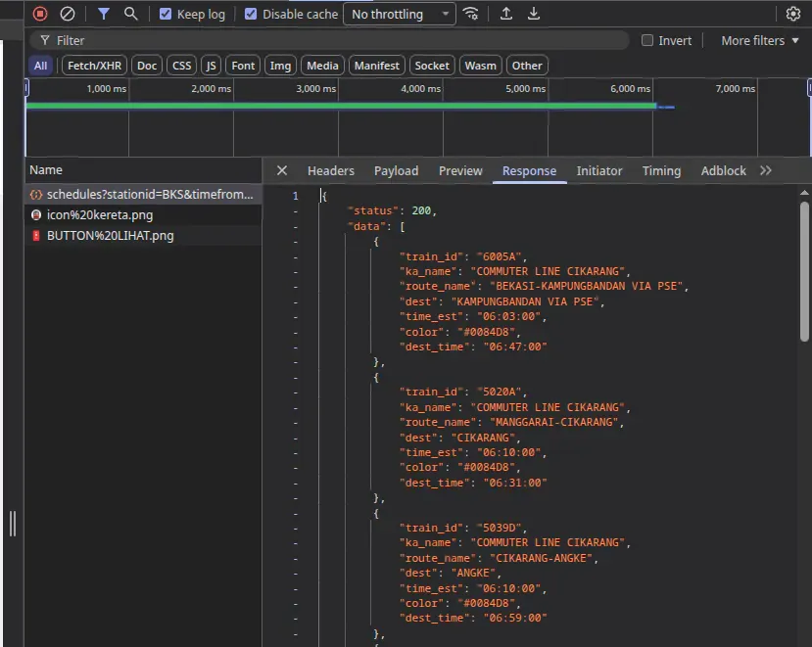Screen dimensions: 812x647
Task: Open the Adblock tab
Action: (723, 171)
